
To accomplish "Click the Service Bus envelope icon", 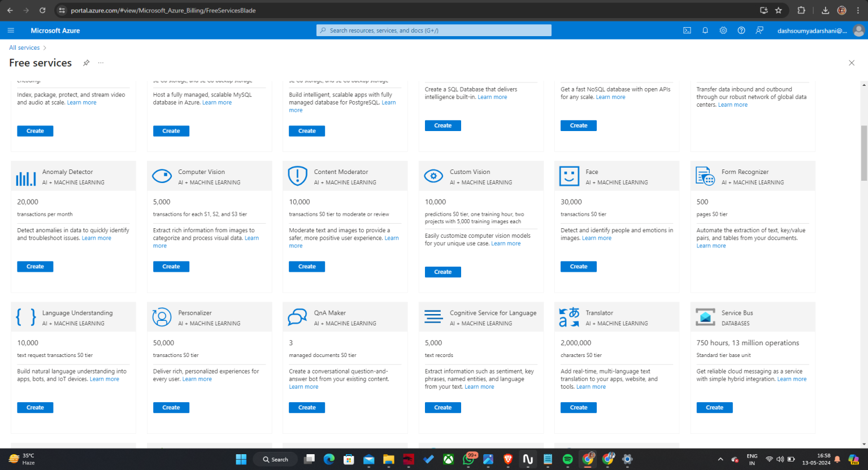I will click(x=705, y=317).
